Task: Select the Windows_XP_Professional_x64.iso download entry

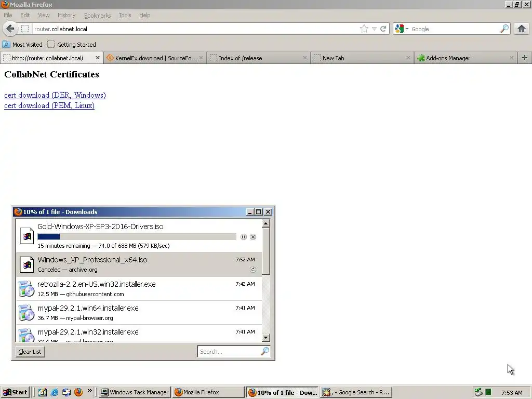Action: pos(139,264)
